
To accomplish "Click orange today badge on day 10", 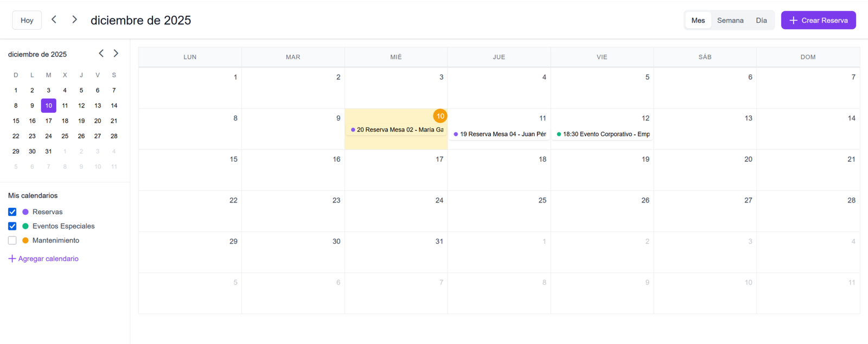I will click(x=440, y=116).
